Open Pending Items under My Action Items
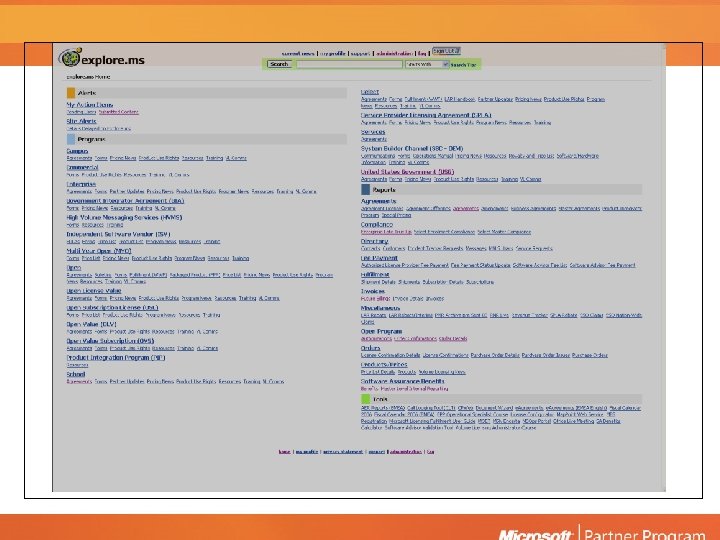 tap(81, 112)
